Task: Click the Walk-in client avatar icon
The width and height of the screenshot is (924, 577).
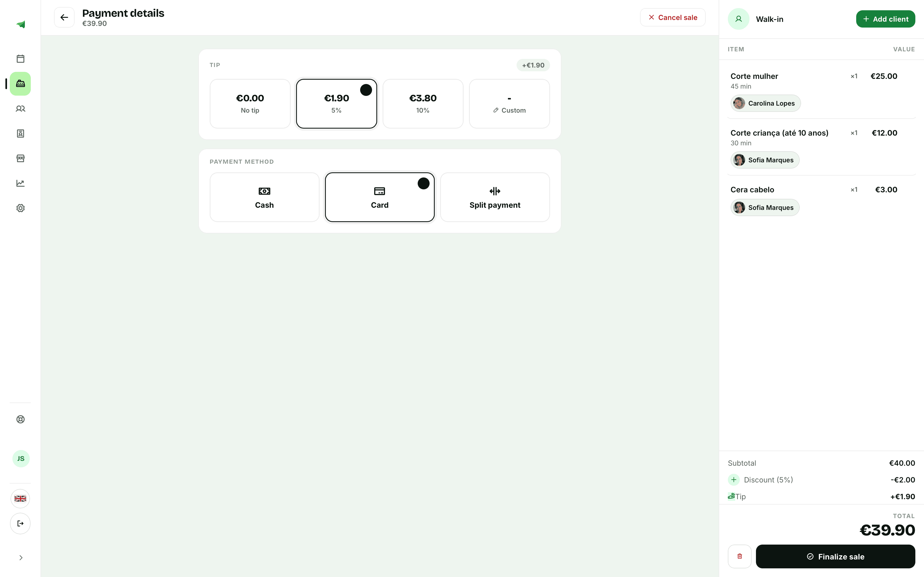Action: coord(738,19)
